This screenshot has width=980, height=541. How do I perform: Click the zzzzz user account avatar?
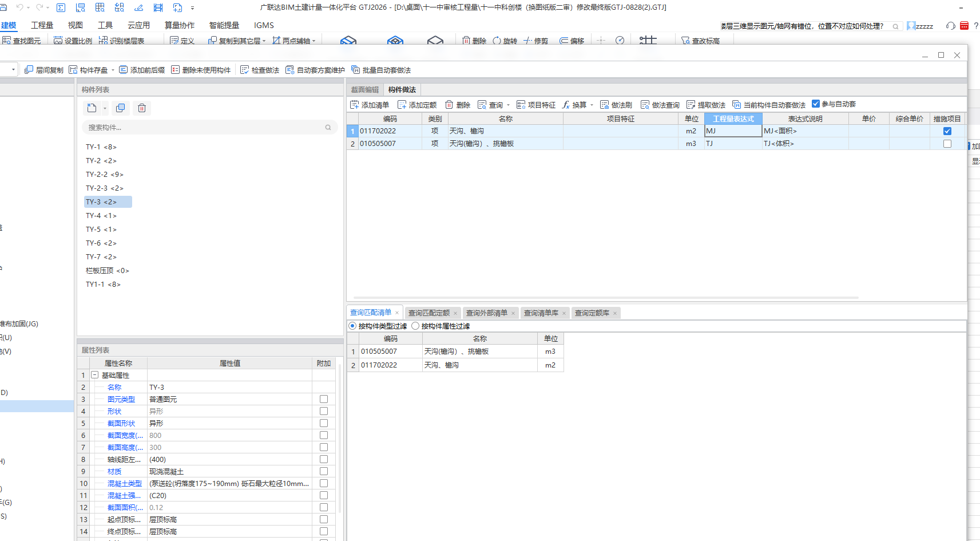point(911,26)
